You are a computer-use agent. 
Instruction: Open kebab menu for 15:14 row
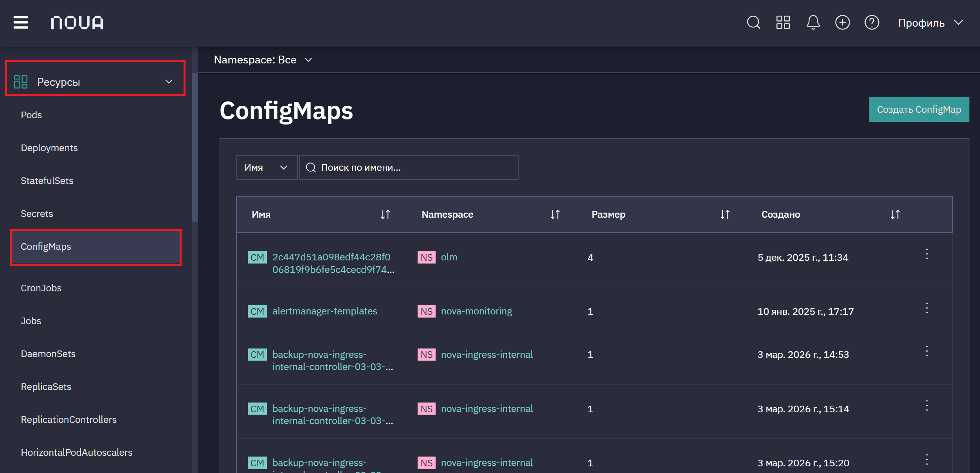[x=927, y=406]
